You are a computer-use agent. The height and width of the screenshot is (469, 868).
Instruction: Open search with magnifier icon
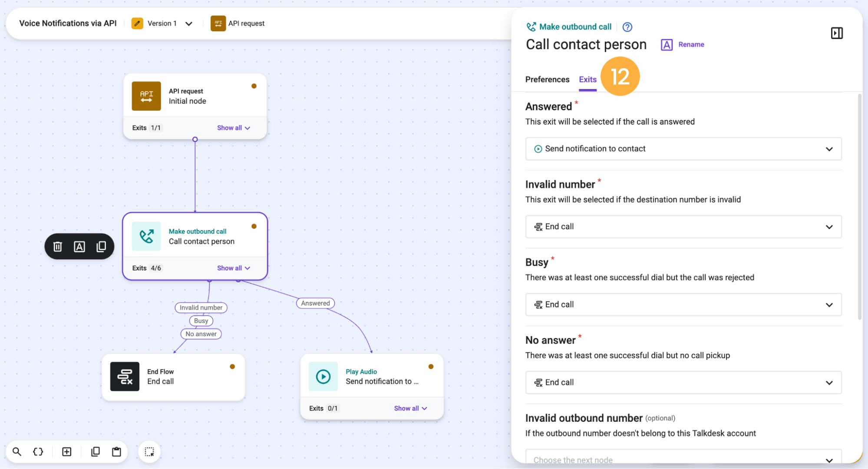(x=17, y=452)
